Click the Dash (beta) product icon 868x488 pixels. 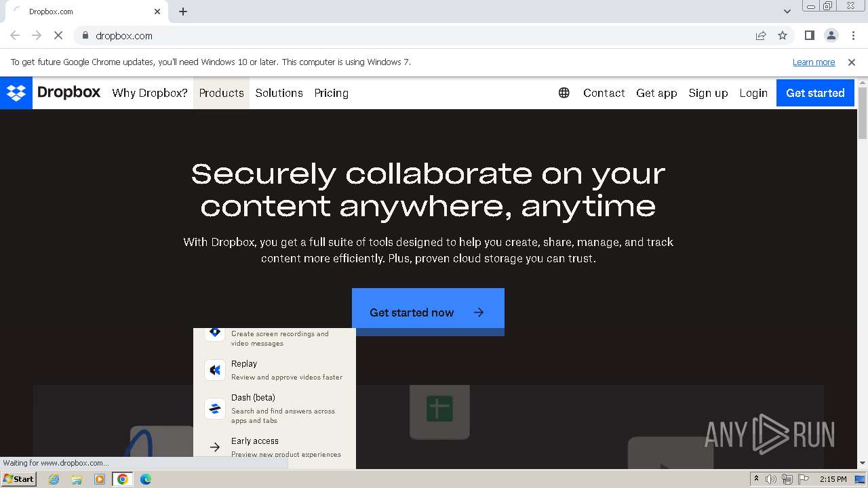pos(215,409)
